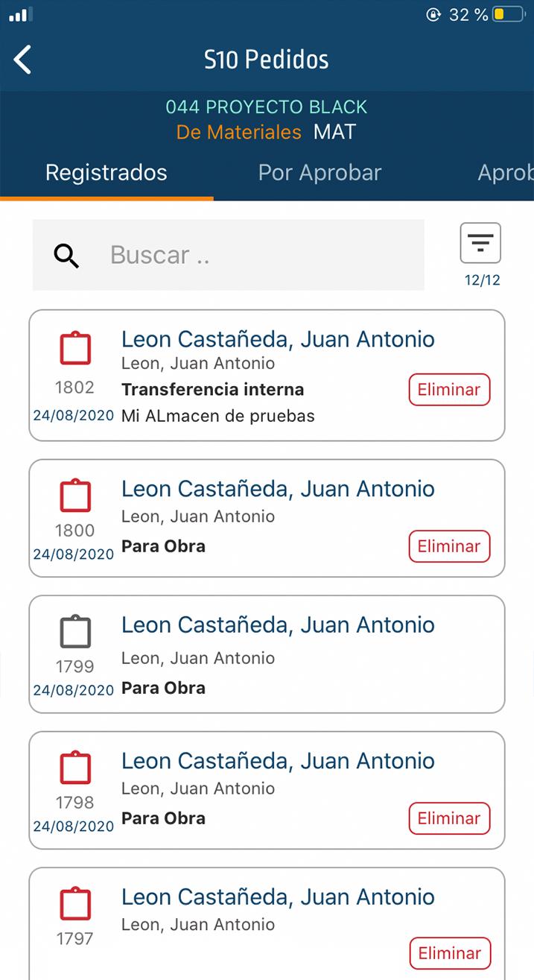Open Transferencia interna order card
This screenshot has width=534, height=980.
pos(267,376)
